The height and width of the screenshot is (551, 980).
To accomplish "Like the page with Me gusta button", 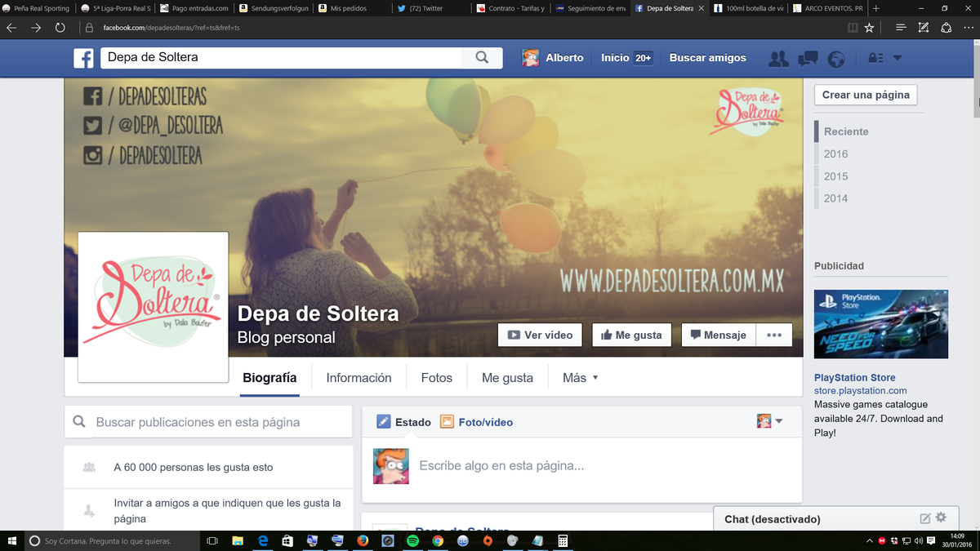I will (631, 335).
